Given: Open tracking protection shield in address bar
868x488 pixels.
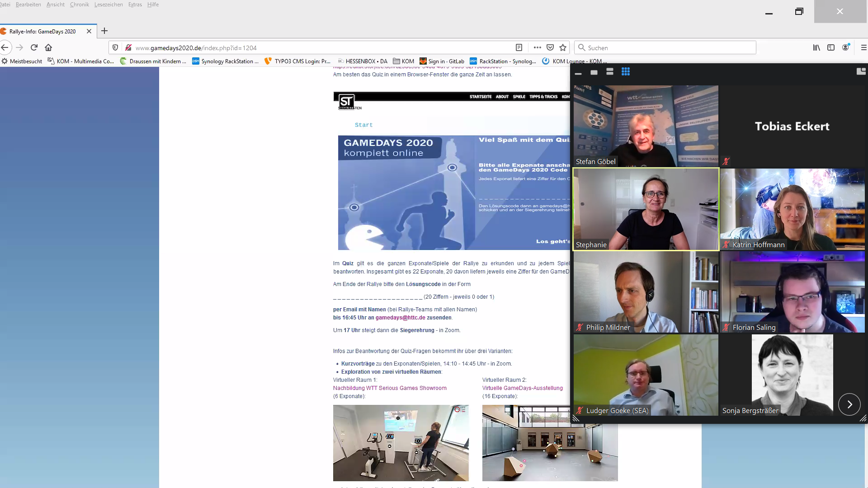Looking at the screenshot, I should (x=115, y=47).
